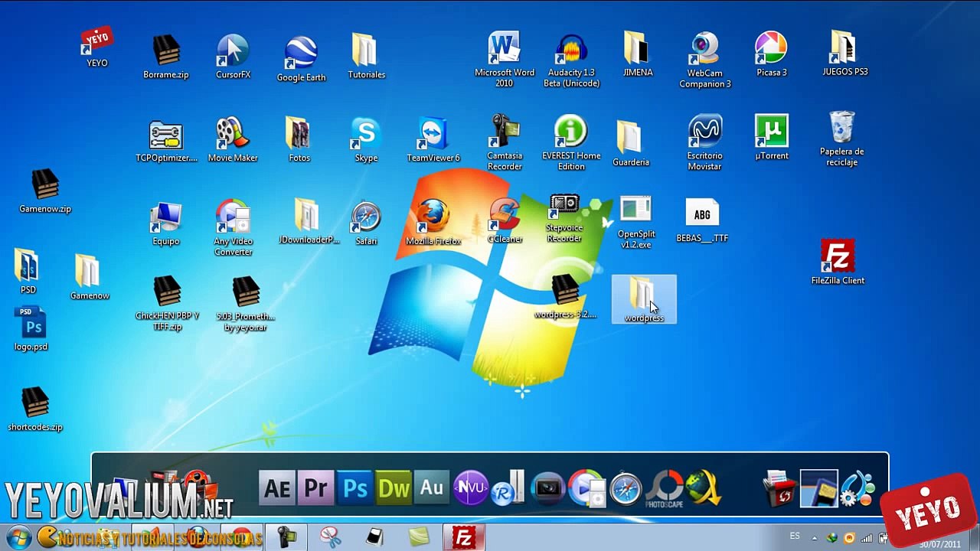
Task: Launch Any Video Converter
Action: pyautogui.click(x=233, y=227)
